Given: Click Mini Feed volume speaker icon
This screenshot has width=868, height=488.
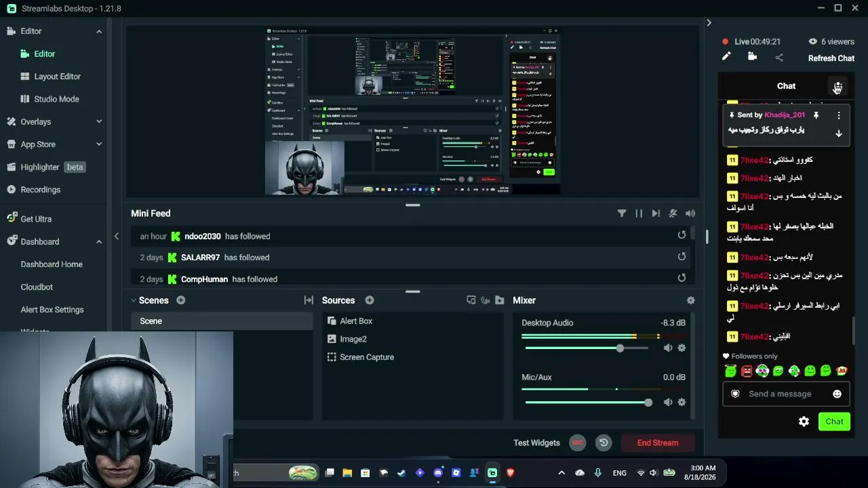Looking at the screenshot, I should click(690, 213).
